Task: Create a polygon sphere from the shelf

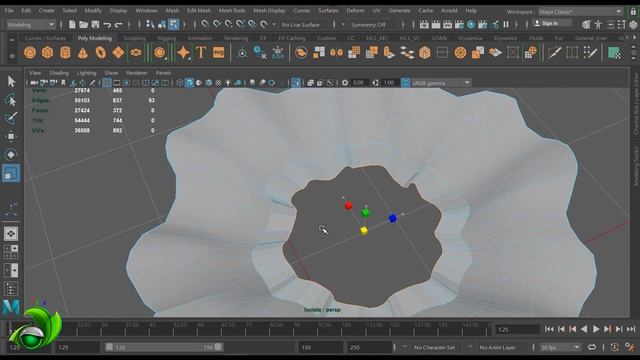Action: tap(30, 53)
